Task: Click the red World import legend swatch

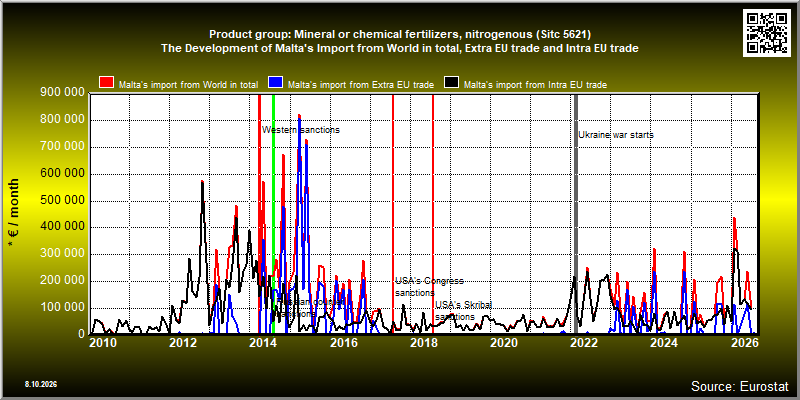Action: (107, 83)
